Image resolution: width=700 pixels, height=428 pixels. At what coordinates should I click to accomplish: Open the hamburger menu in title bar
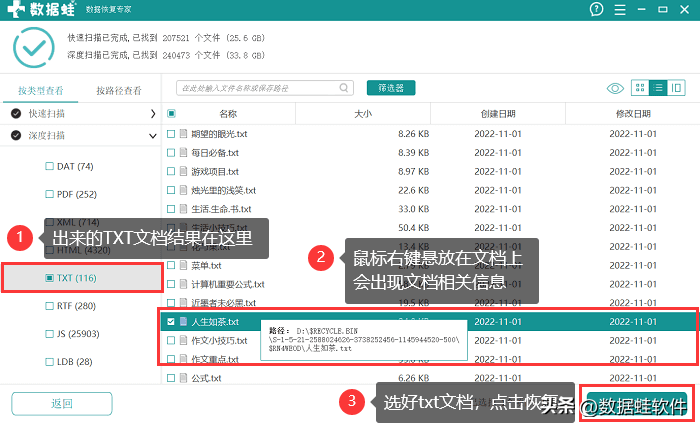tap(622, 9)
